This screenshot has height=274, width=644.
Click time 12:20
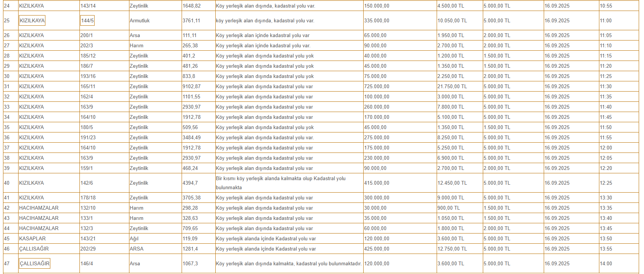point(606,168)
